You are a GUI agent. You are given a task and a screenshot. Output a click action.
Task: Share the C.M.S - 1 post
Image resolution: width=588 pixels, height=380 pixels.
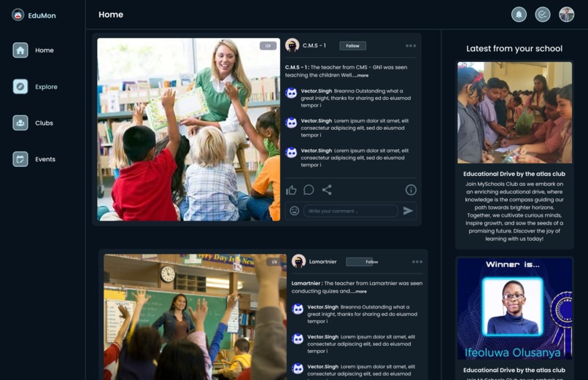[x=327, y=190]
